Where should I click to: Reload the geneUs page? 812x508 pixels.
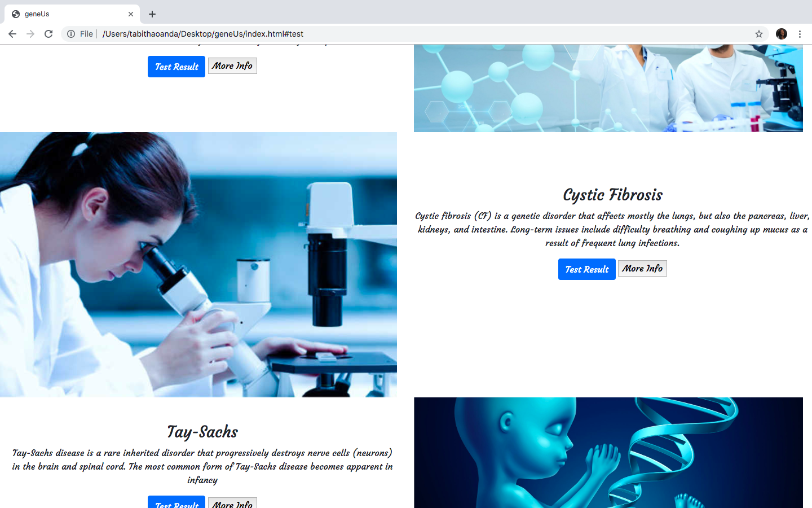[48, 34]
